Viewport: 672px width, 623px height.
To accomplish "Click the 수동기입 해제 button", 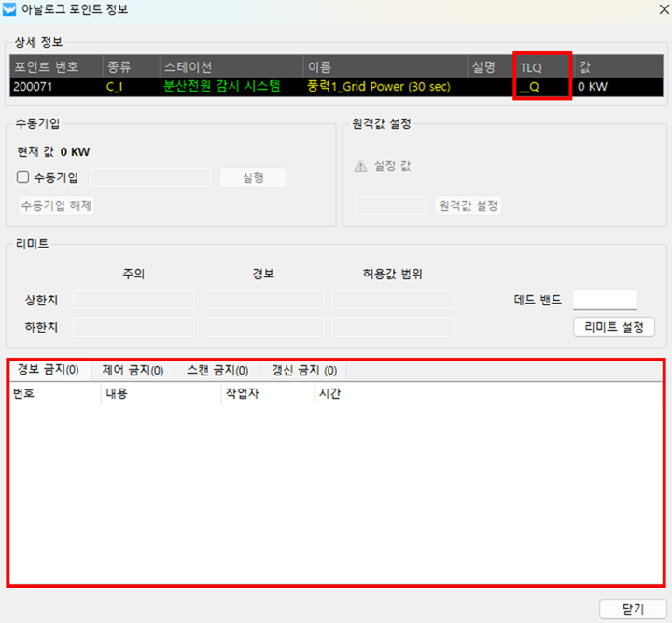I will (x=56, y=205).
